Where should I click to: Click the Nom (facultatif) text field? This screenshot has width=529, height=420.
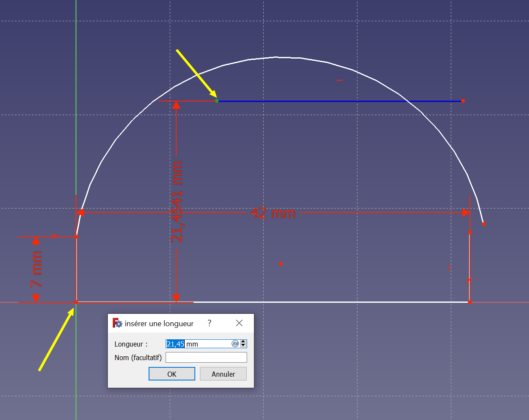pyautogui.click(x=206, y=358)
